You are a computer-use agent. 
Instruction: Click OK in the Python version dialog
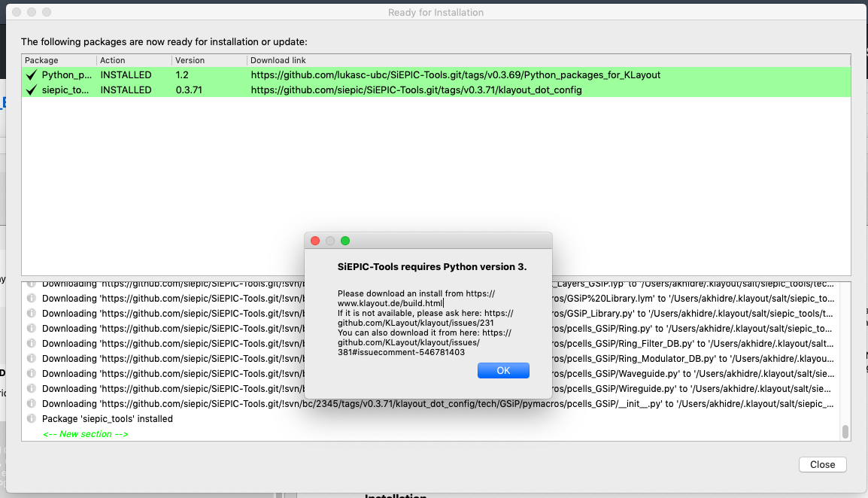point(503,371)
